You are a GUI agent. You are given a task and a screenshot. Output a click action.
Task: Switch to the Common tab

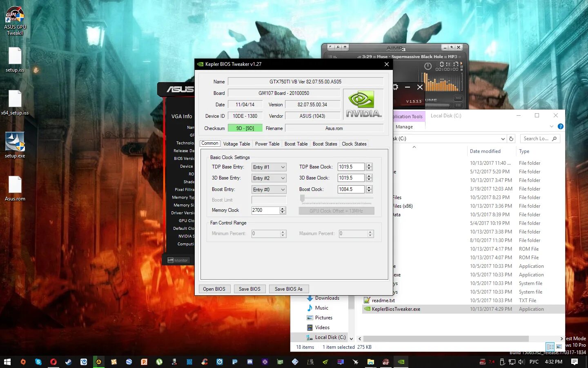tap(210, 144)
